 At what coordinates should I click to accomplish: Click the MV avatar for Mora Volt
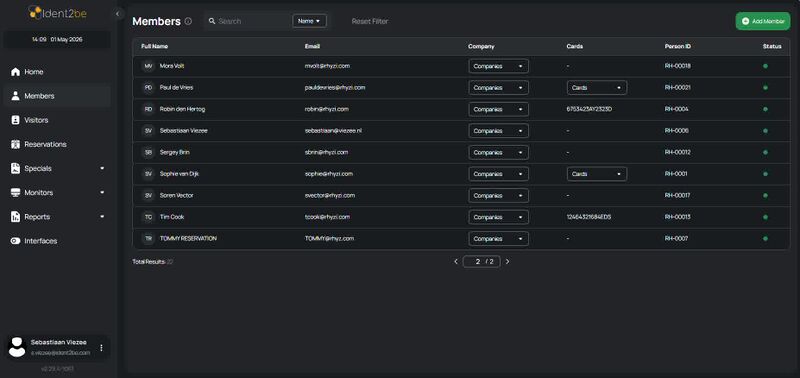click(x=148, y=66)
